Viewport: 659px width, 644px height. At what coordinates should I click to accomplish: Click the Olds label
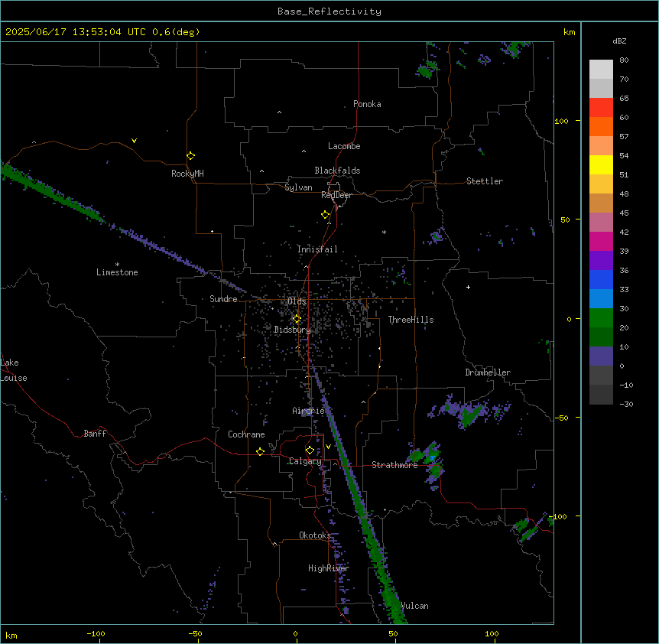coord(297,301)
